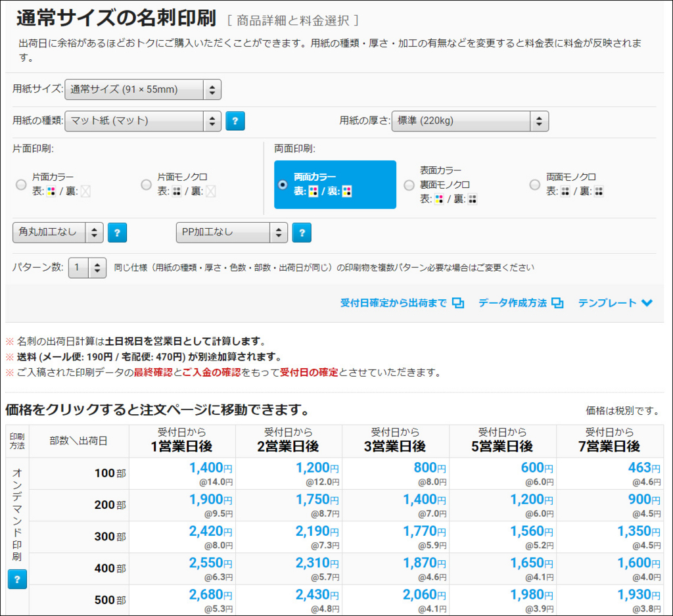Viewport: 673px width, 616px height.
Task: Click price 2,550円 for 400部
Action: (x=211, y=563)
